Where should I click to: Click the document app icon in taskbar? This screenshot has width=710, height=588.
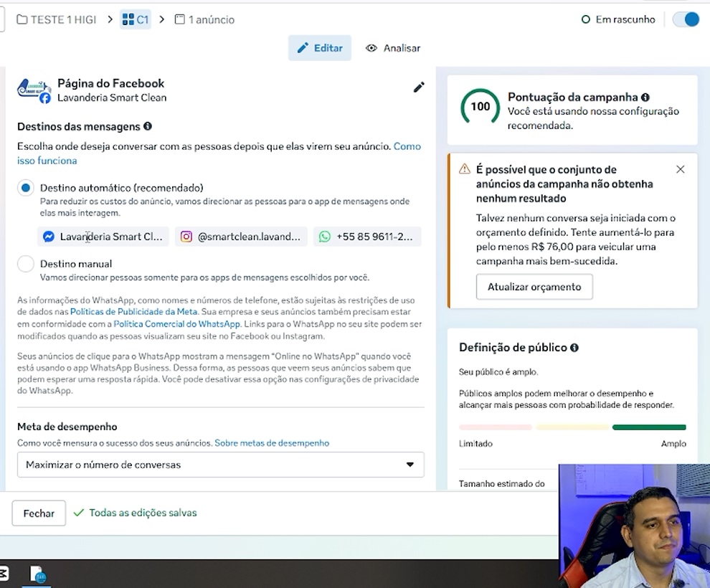37,574
